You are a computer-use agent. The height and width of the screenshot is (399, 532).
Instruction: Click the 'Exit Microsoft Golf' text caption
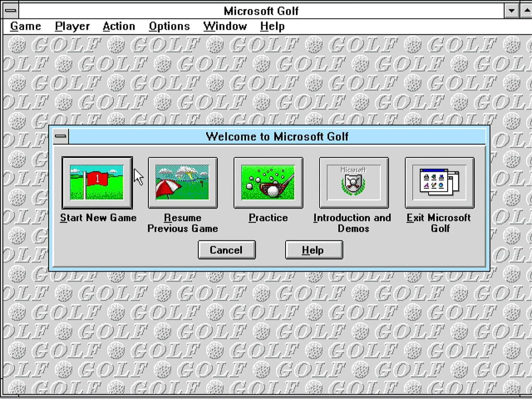pos(439,223)
